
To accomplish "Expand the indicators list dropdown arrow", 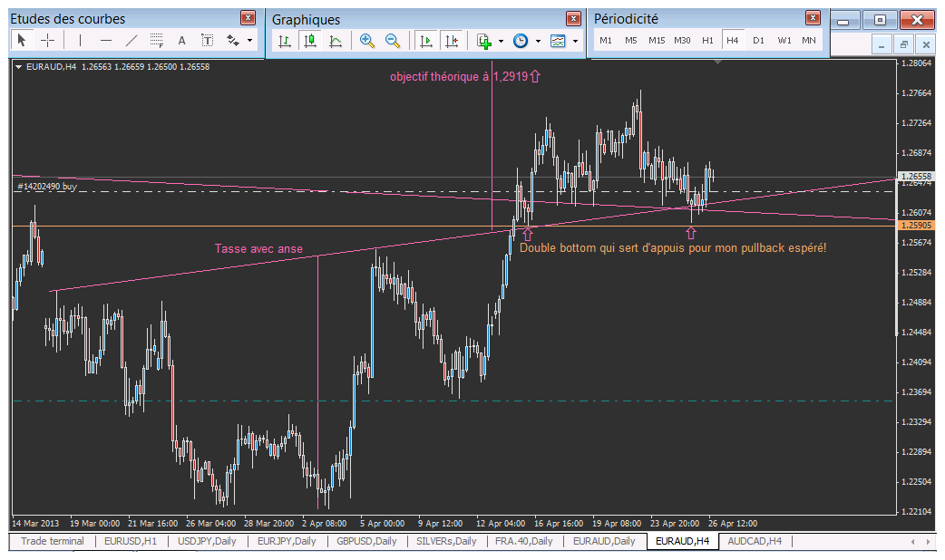I will click(501, 41).
